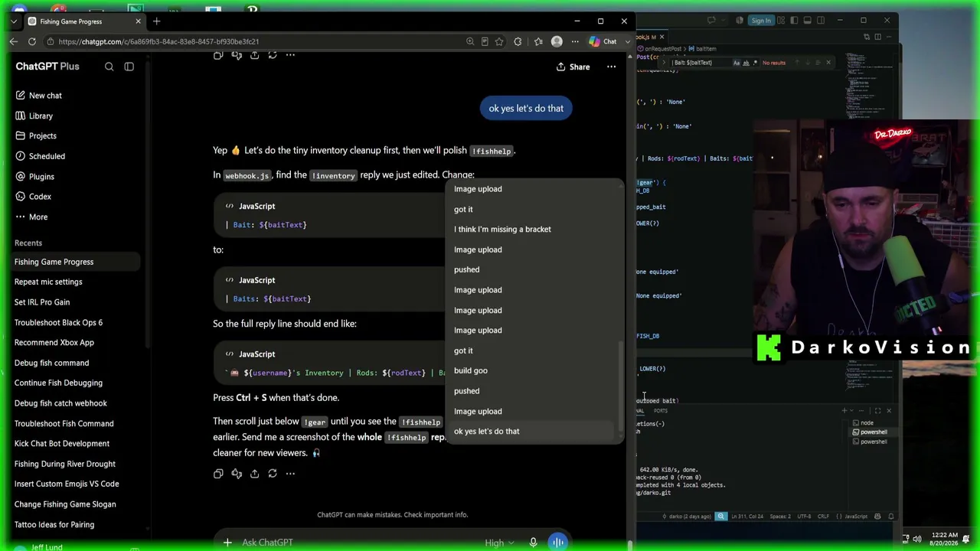The width and height of the screenshot is (980, 551).
Task: Refresh the browser page
Action: click(31, 41)
